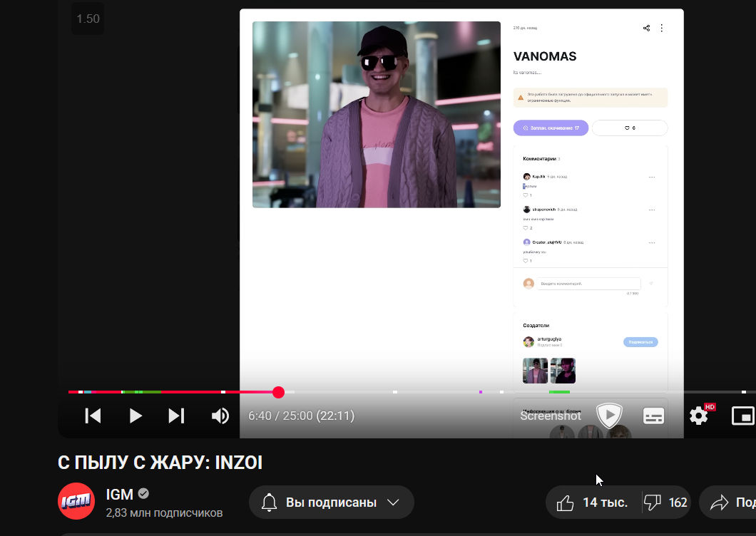The height and width of the screenshot is (536, 756).
Task: Click the purple marker on timeline
Action: click(481, 392)
